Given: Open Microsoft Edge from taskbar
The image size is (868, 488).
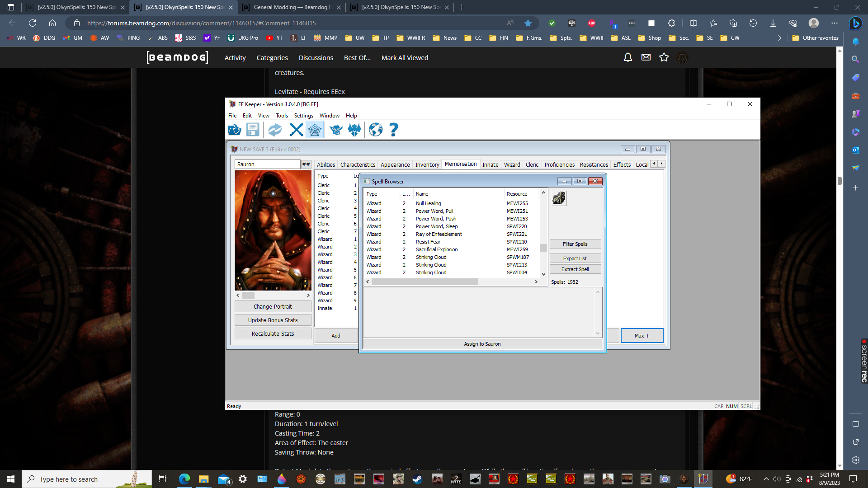Looking at the screenshot, I should (x=184, y=479).
